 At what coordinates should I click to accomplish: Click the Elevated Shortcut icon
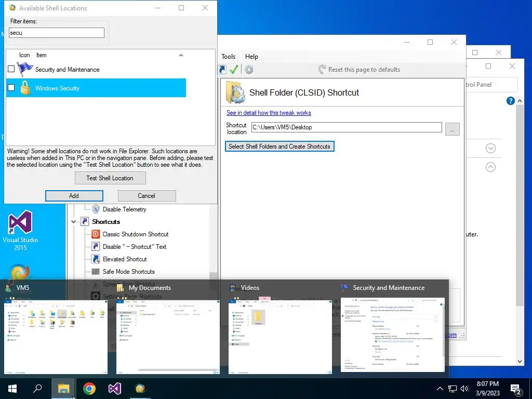pos(96,259)
